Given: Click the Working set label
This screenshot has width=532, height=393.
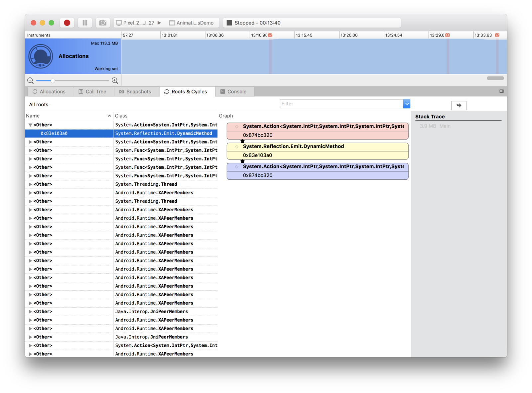Looking at the screenshot, I should tap(106, 69).
